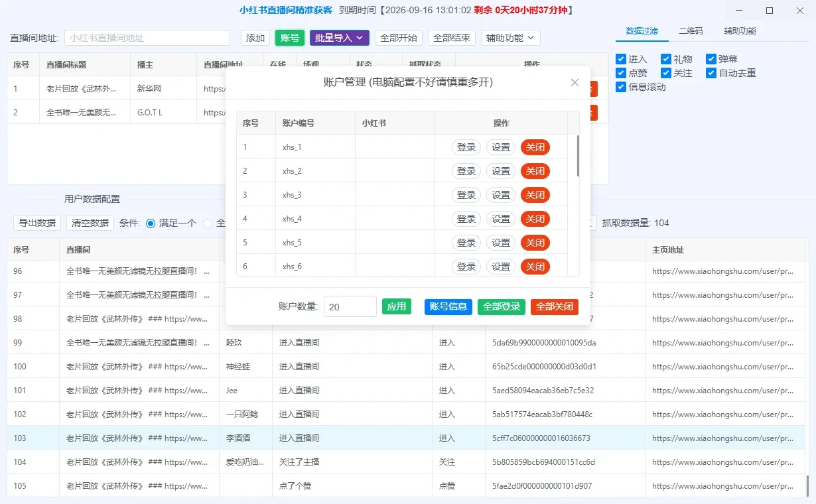
Task: Toggle the 信息滚动 checkbox
Action: point(621,87)
